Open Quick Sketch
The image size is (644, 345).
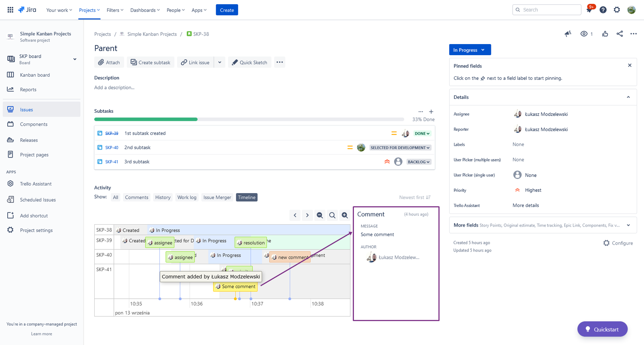tap(250, 62)
